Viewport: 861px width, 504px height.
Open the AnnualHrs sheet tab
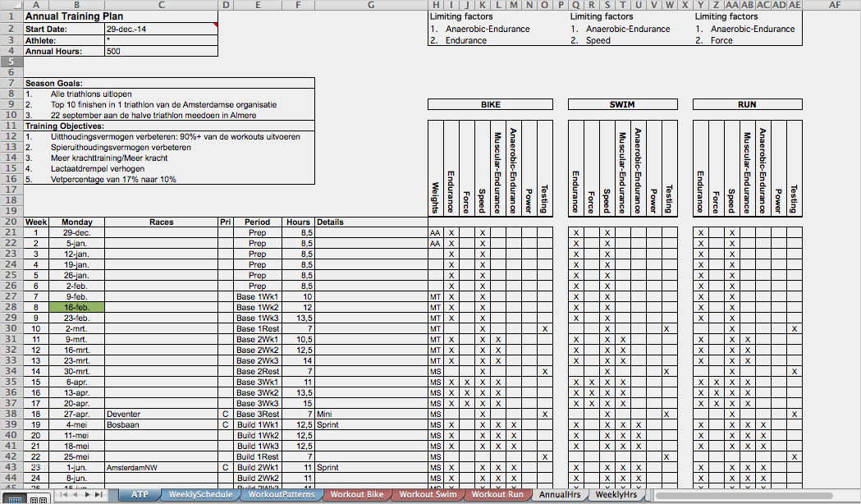click(560, 495)
